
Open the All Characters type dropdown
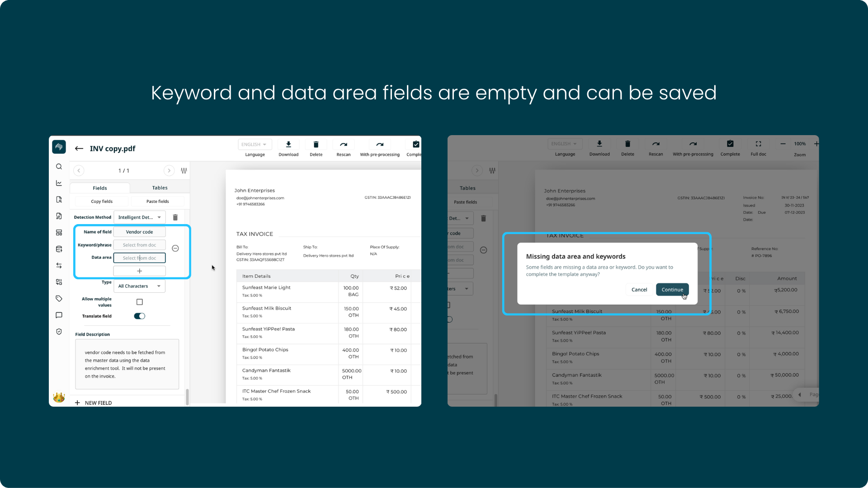140,286
